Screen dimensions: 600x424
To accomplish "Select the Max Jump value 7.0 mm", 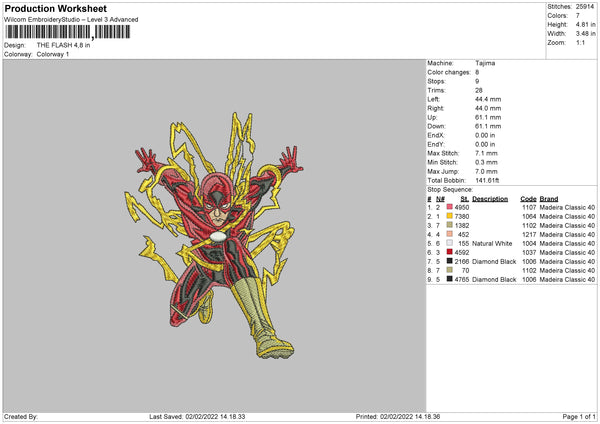I will pyautogui.click(x=486, y=171).
